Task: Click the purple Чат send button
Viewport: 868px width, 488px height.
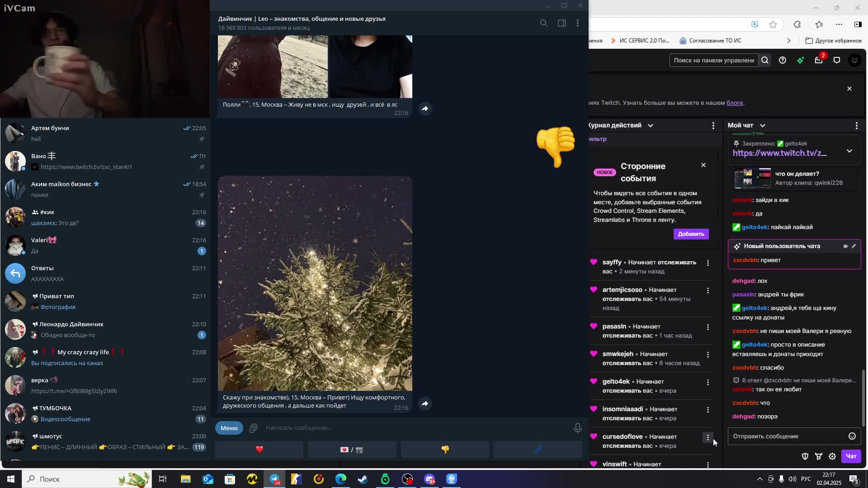Action: (x=851, y=456)
